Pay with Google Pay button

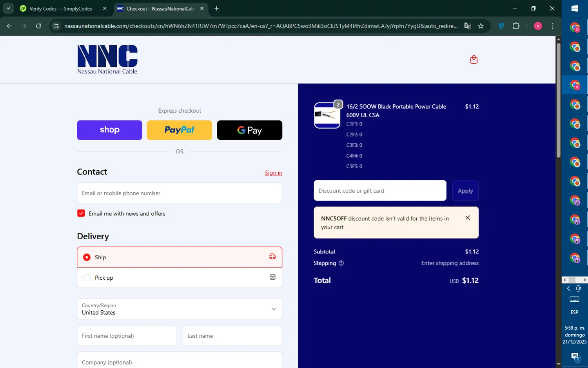tap(249, 130)
